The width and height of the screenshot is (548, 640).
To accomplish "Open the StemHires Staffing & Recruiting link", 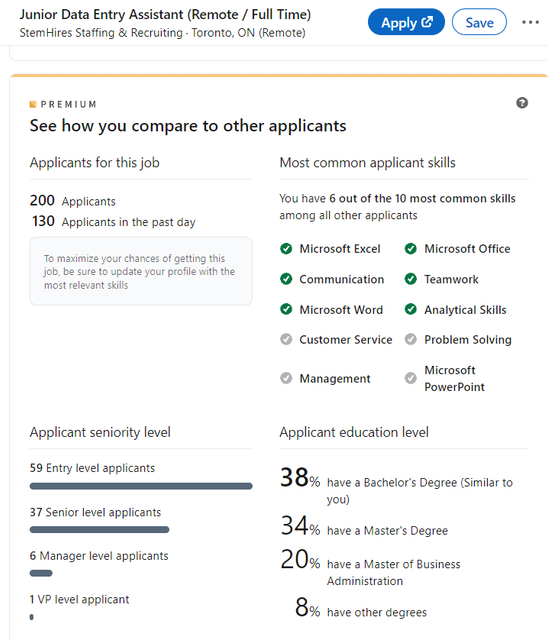I will pos(101,33).
